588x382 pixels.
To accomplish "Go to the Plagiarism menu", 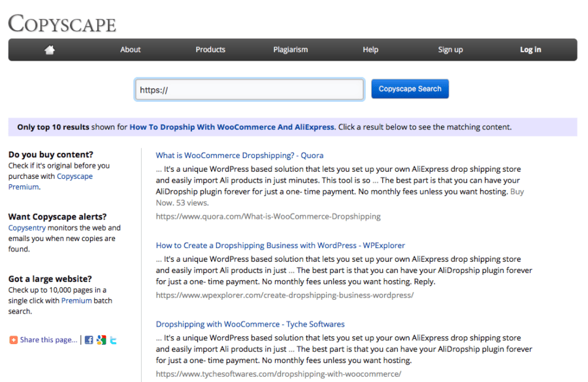I will 290,50.
